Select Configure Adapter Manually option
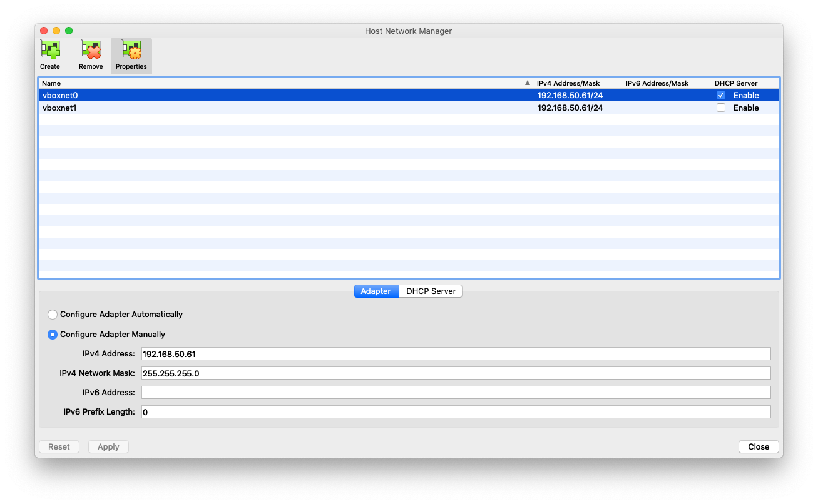The image size is (818, 504). coord(53,334)
